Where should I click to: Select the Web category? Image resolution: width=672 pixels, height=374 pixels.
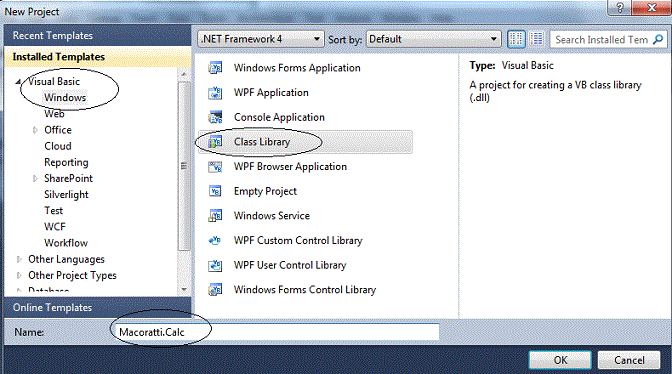click(54, 114)
